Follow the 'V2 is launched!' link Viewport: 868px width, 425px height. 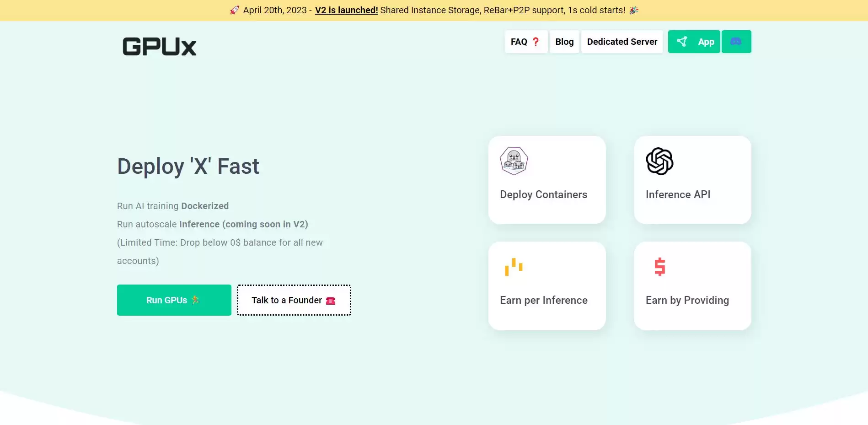(x=346, y=10)
